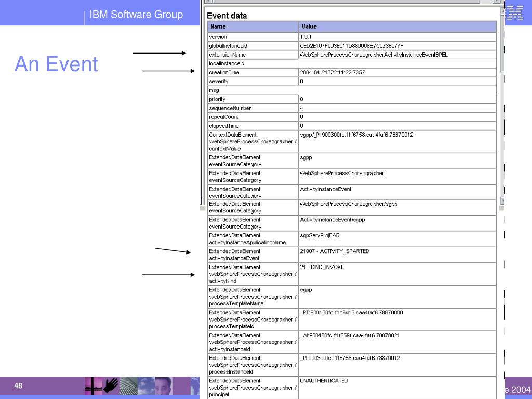Image resolution: width=532 pixels, height=399 pixels.
Task: Select the extensionName name cell
Action: [253, 55]
